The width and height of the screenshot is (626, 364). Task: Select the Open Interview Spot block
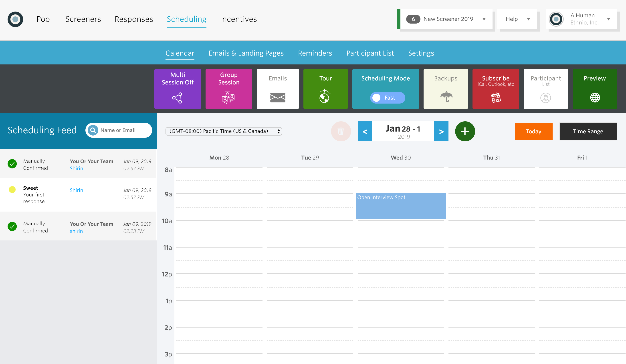401,206
